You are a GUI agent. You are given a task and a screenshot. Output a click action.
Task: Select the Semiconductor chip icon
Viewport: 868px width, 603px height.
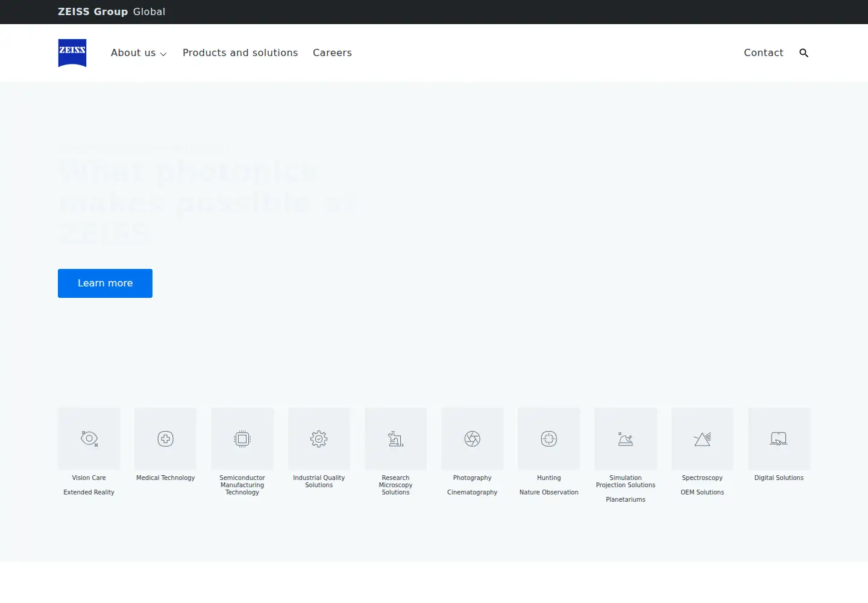(242, 439)
